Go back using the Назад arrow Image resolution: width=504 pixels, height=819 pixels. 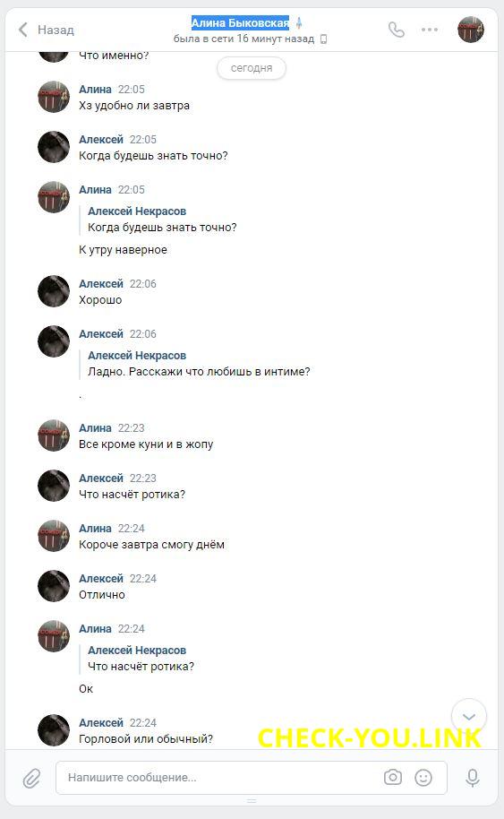click(x=23, y=30)
